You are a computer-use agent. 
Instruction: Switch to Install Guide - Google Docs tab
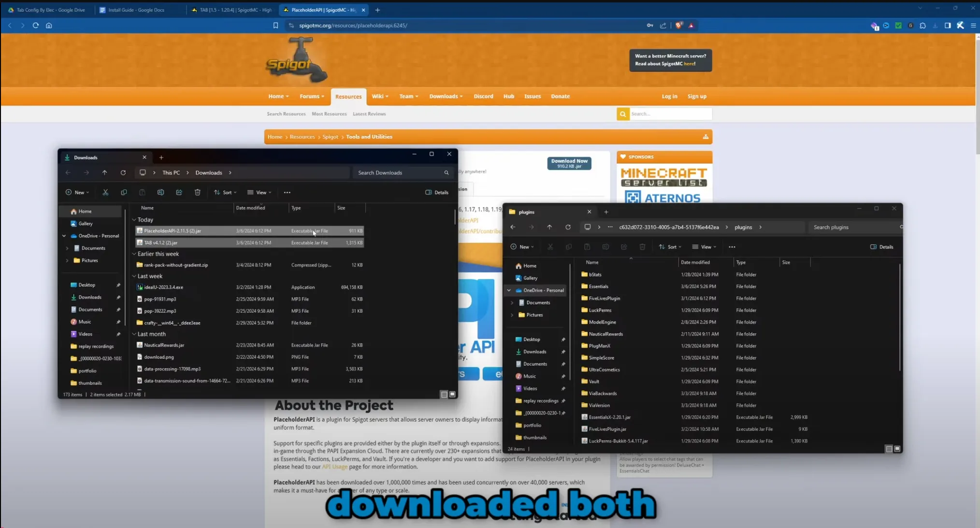tap(136, 10)
